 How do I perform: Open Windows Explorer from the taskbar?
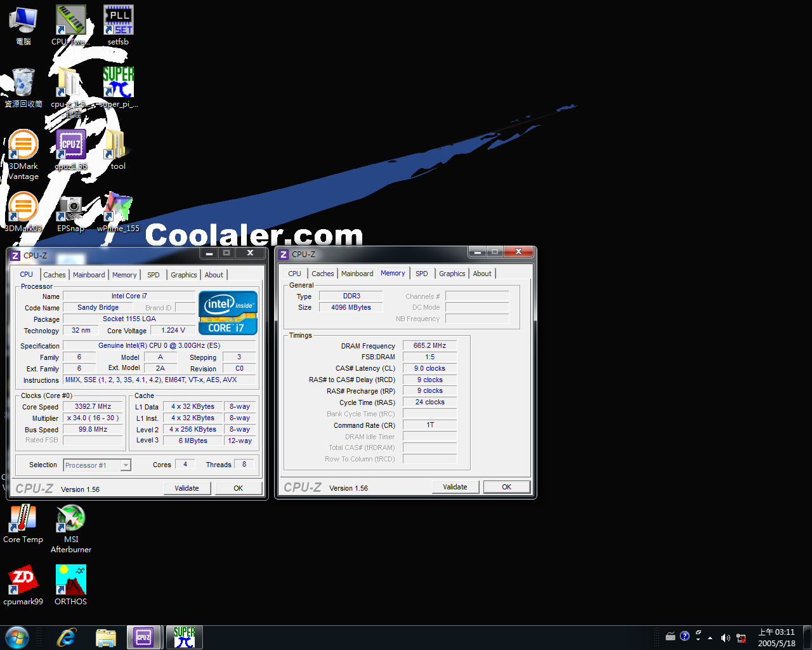105,637
